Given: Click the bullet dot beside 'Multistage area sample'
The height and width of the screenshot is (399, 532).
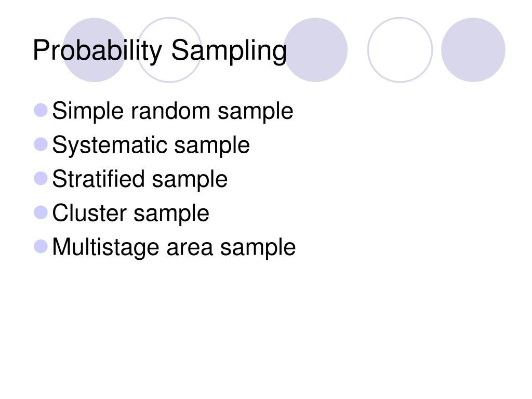Looking at the screenshot, I should tap(41, 246).
